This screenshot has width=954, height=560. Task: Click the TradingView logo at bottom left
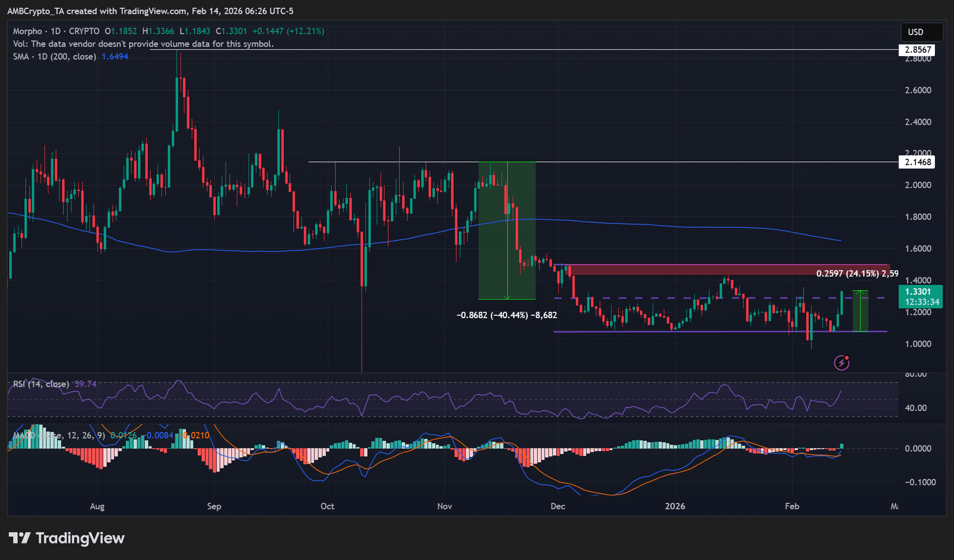coord(67,539)
